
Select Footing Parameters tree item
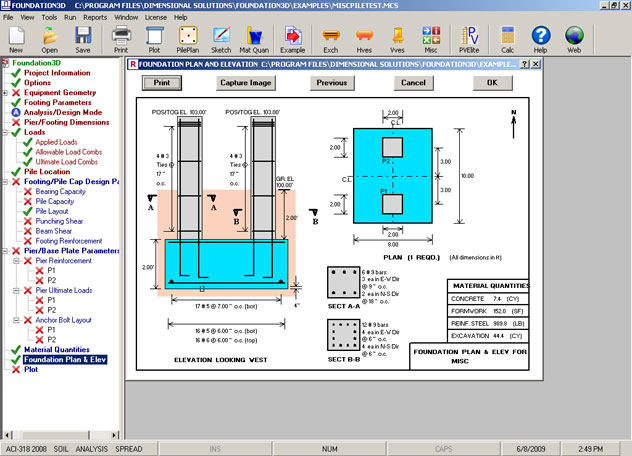58,102
